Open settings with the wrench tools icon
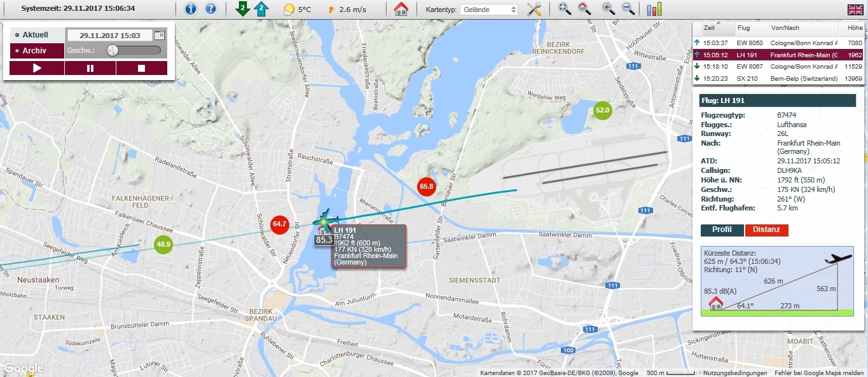 click(x=534, y=9)
